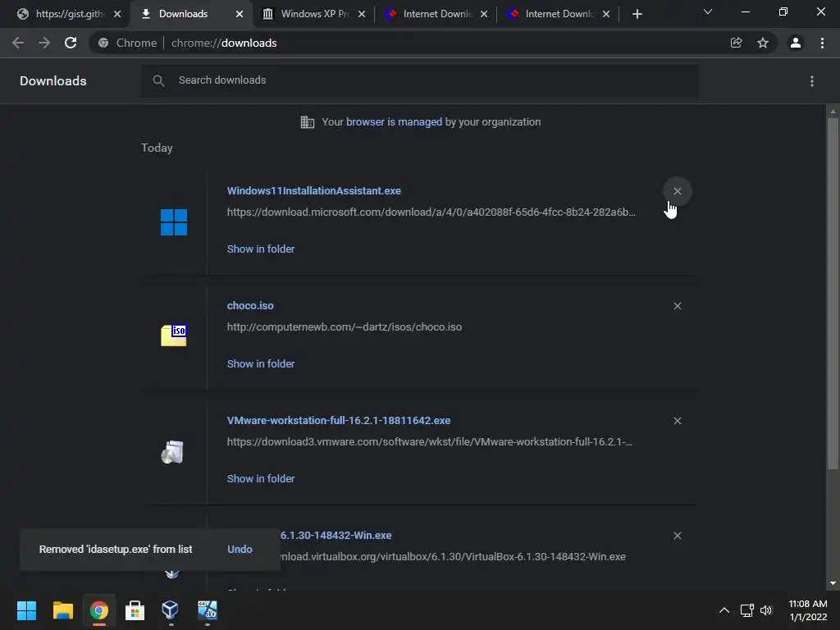The width and height of the screenshot is (840, 630).
Task: Close the first Internet Download tab
Action: [484, 14]
